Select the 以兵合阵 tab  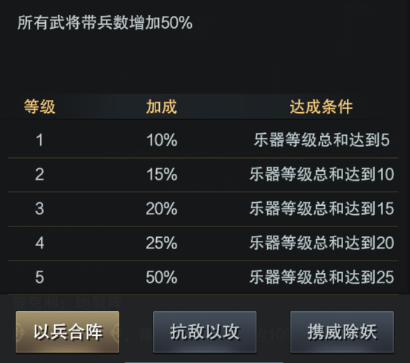(67, 332)
